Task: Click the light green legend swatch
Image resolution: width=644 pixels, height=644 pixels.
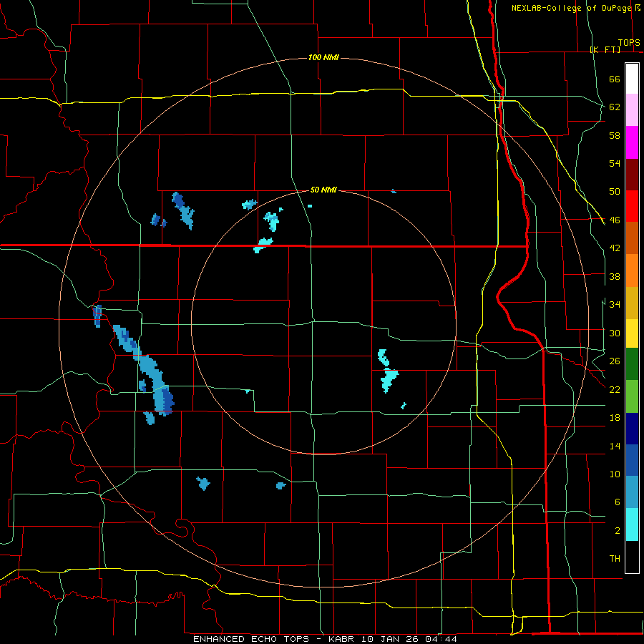Action: coord(632,396)
